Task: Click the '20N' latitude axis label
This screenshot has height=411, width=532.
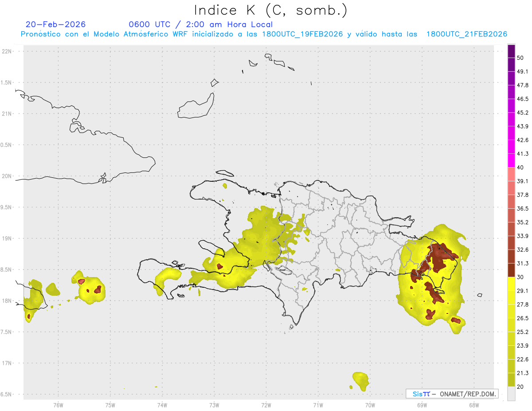Action: [7, 176]
